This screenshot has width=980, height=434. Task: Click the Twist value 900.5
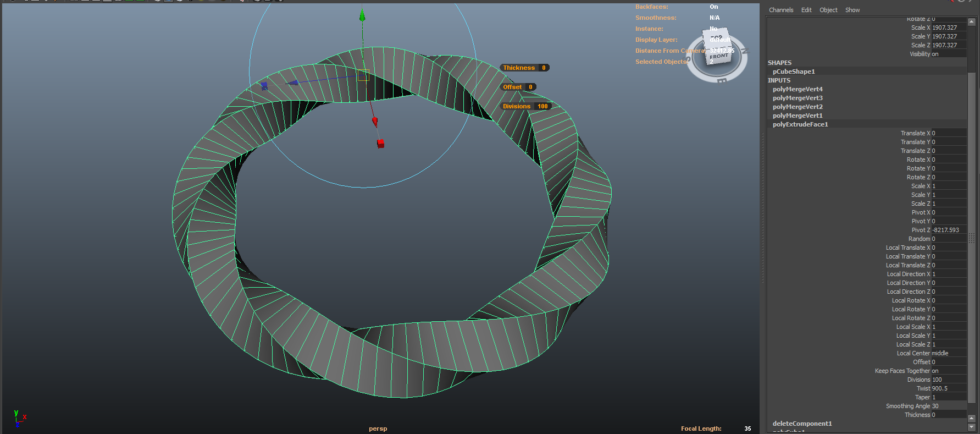pos(949,388)
